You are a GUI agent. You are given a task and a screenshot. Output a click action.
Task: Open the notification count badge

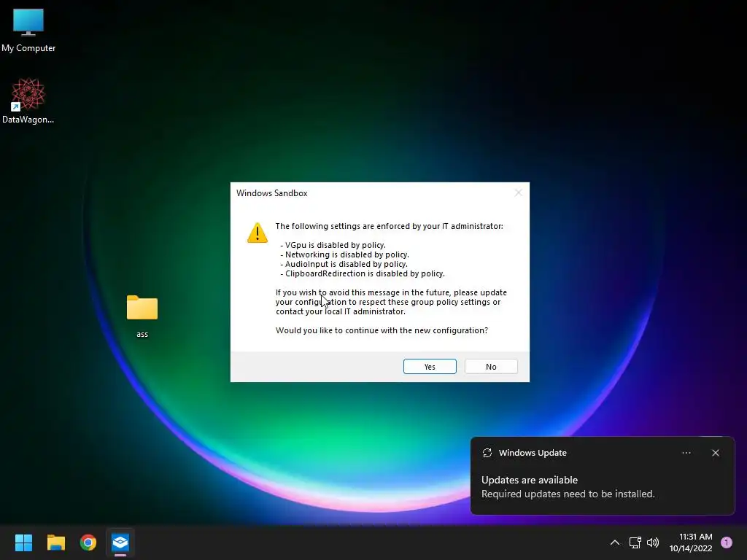coord(726,542)
